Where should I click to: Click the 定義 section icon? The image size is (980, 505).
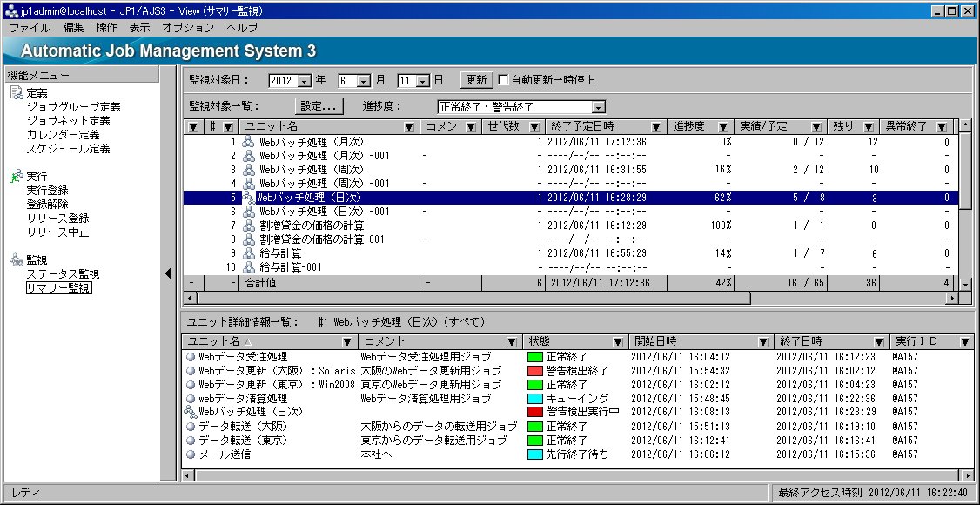coord(17,94)
